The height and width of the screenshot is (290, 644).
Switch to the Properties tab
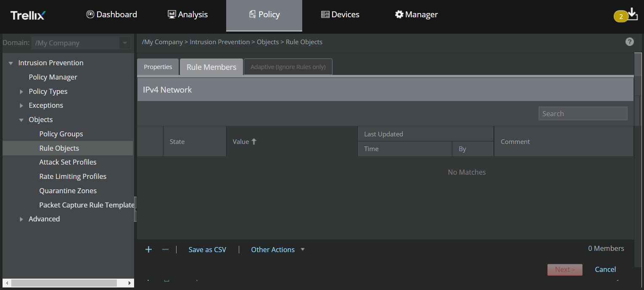pos(158,67)
